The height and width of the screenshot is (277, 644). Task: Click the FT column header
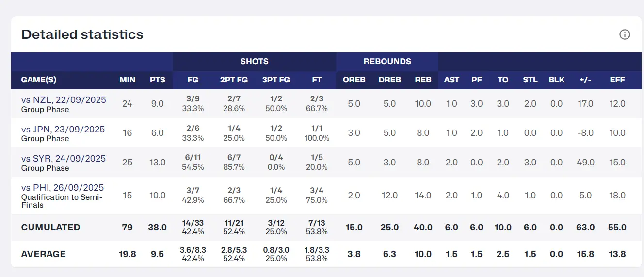tap(317, 80)
